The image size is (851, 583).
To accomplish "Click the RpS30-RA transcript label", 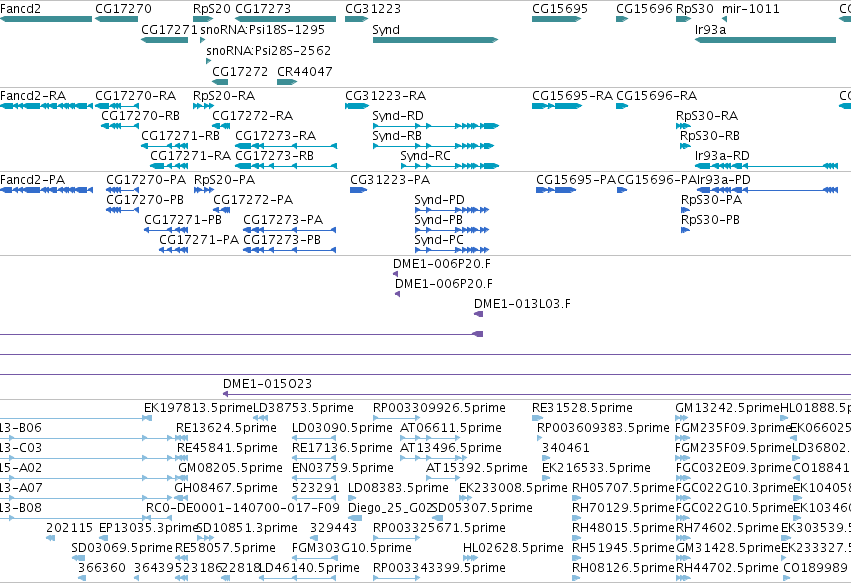I will point(707,116).
